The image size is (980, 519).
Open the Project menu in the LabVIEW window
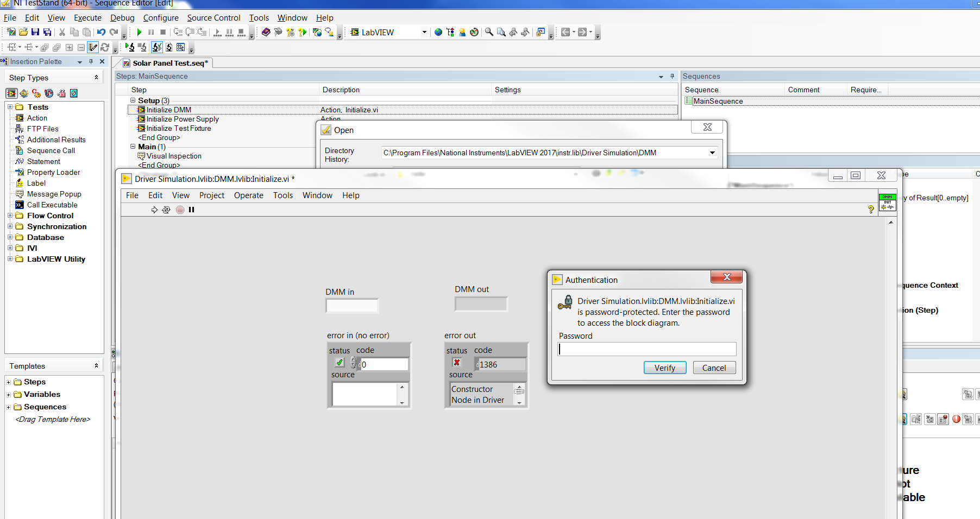(212, 195)
